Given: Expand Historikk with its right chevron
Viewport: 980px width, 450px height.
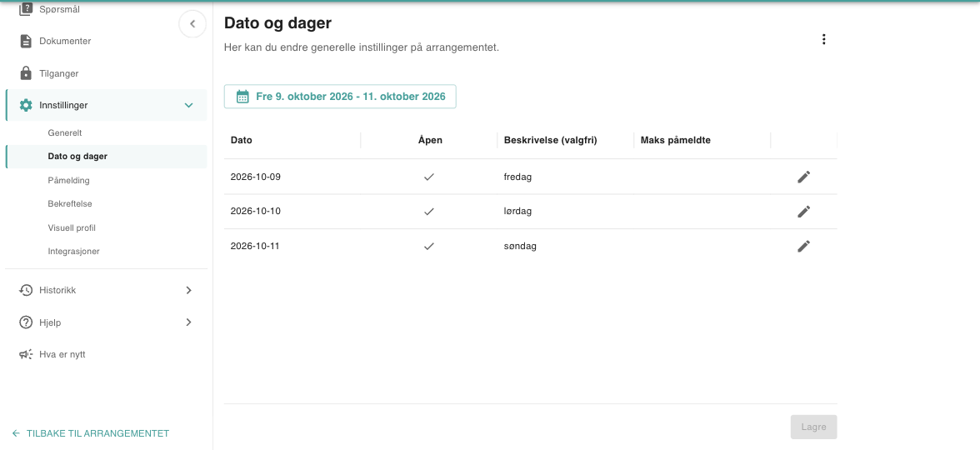Looking at the screenshot, I should point(188,290).
